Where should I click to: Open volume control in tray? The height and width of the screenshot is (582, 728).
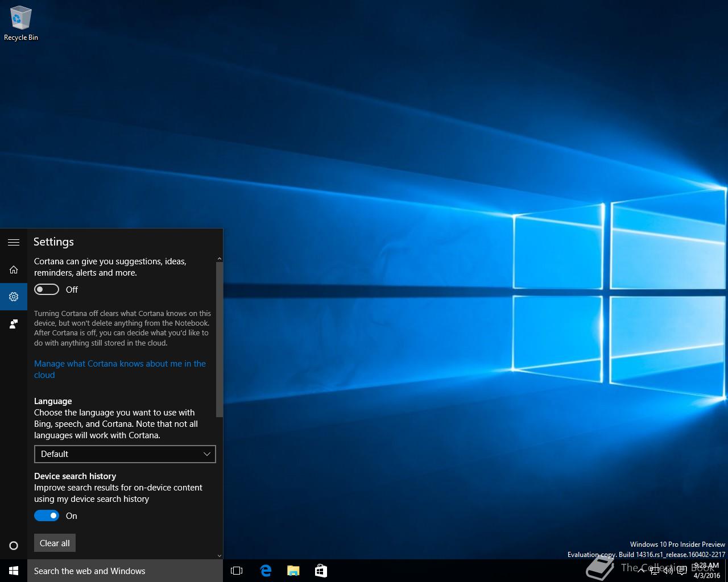(668, 571)
